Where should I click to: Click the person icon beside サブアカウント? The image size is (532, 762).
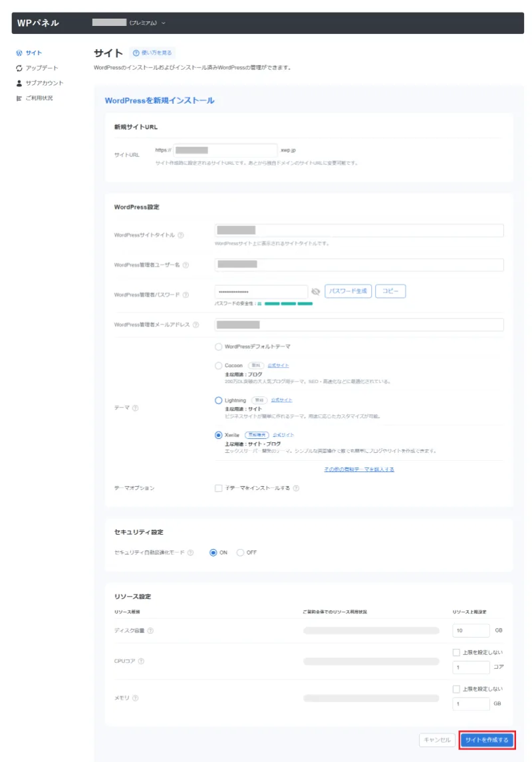(x=19, y=83)
